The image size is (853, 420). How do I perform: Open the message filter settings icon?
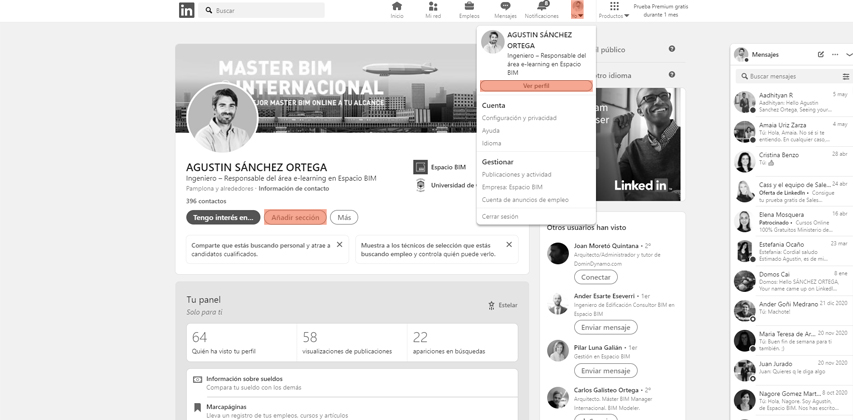(x=846, y=76)
